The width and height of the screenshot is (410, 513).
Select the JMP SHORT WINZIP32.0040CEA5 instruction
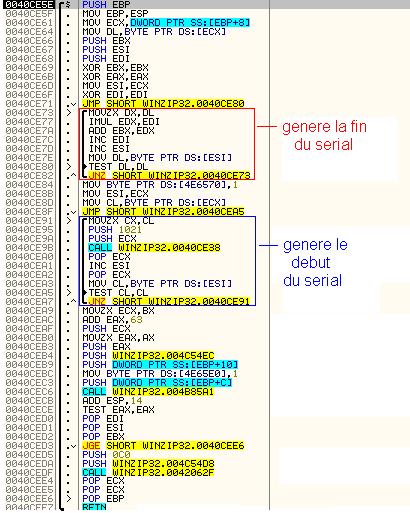point(163,212)
